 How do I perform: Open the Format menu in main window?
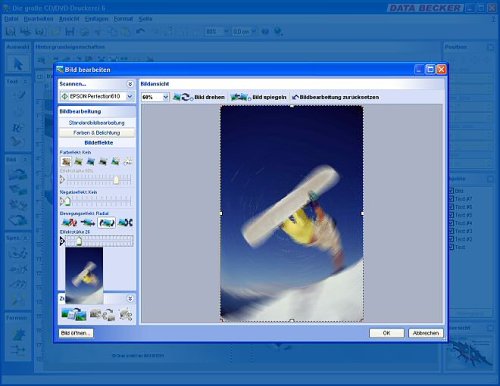pos(123,19)
